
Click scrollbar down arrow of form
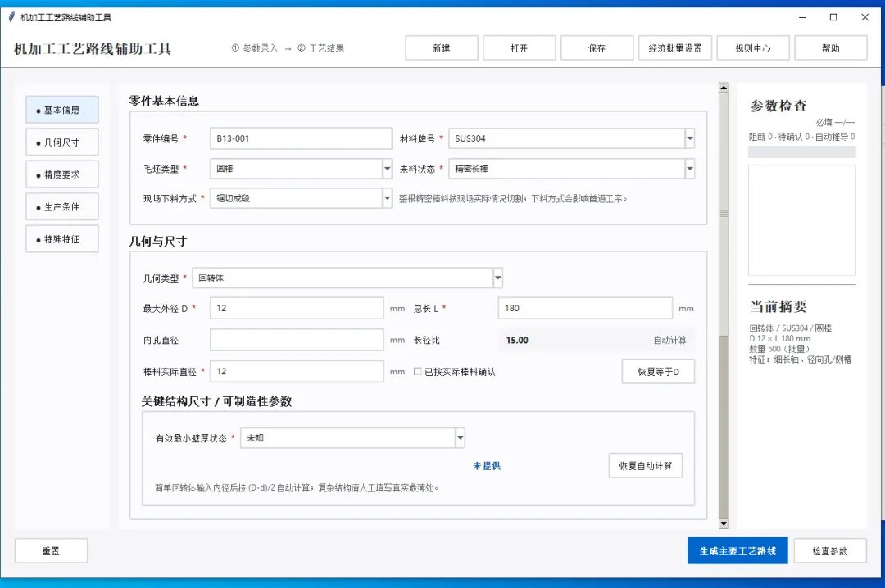(724, 523)
